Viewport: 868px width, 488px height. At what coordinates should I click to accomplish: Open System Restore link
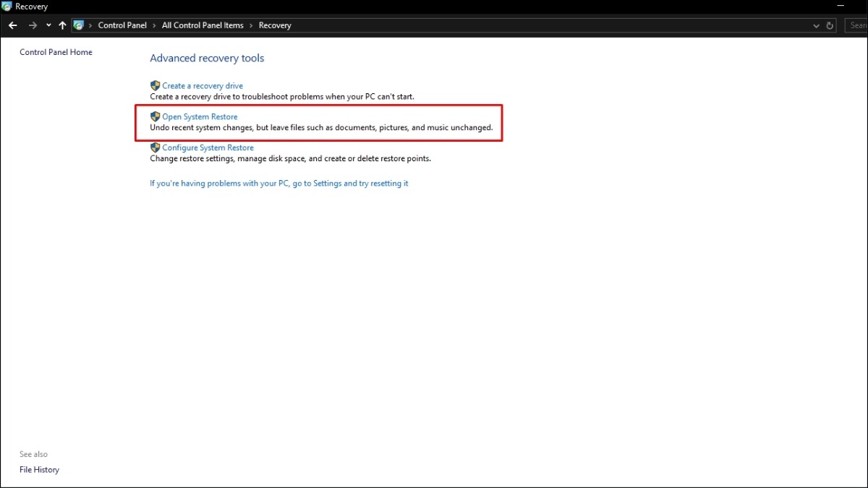pyautogui.click(x=200, y=116)
